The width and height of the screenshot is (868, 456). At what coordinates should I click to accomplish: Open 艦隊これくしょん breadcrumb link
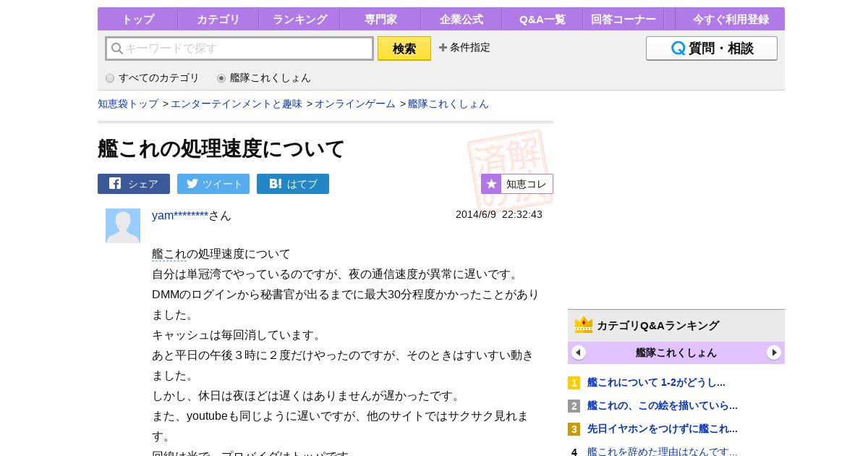[x=448, y=104]
